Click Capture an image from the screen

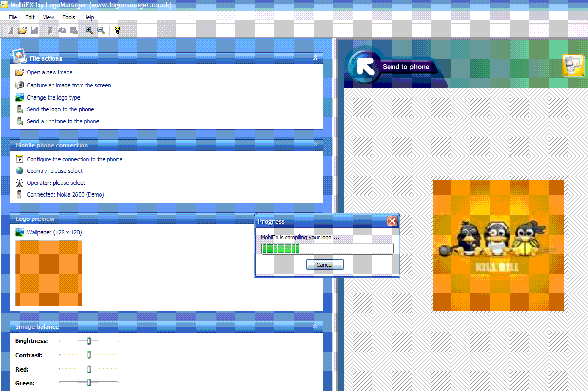69,85
